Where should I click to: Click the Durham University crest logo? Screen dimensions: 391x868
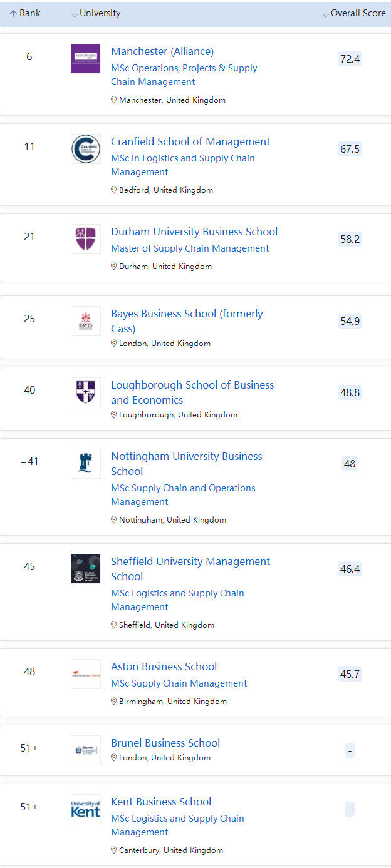click(86, 239)
